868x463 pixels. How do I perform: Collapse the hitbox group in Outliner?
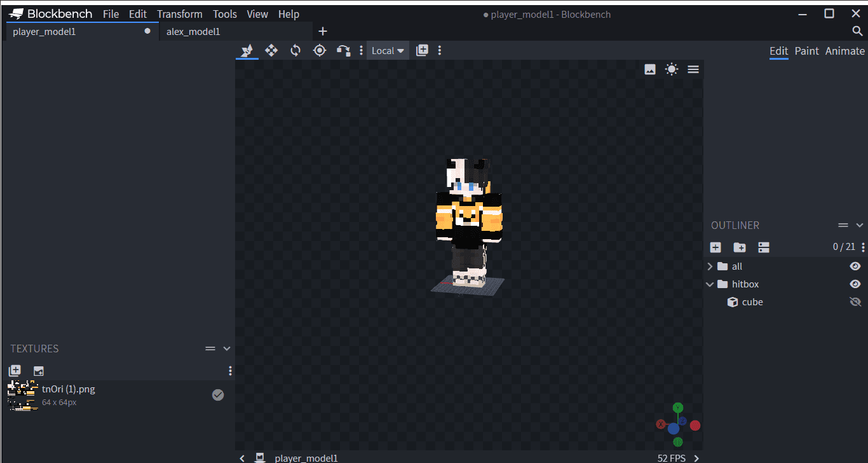point(710,284)
